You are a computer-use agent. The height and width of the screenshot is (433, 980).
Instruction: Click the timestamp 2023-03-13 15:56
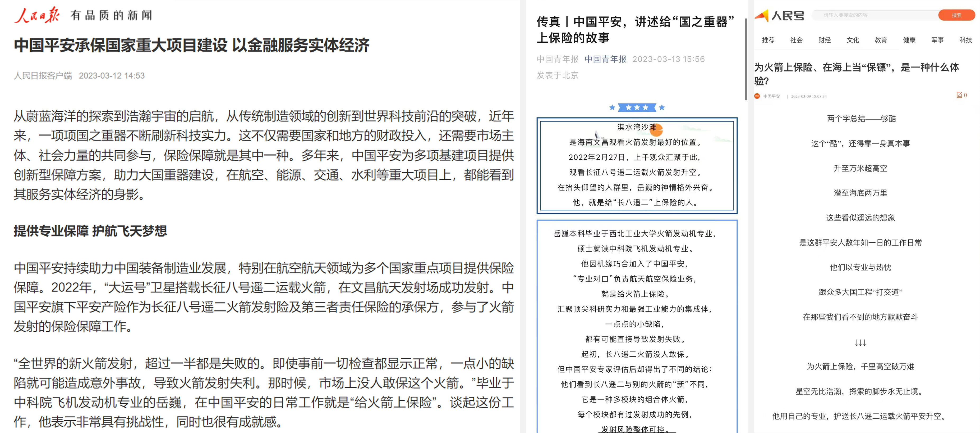[668, 59]
